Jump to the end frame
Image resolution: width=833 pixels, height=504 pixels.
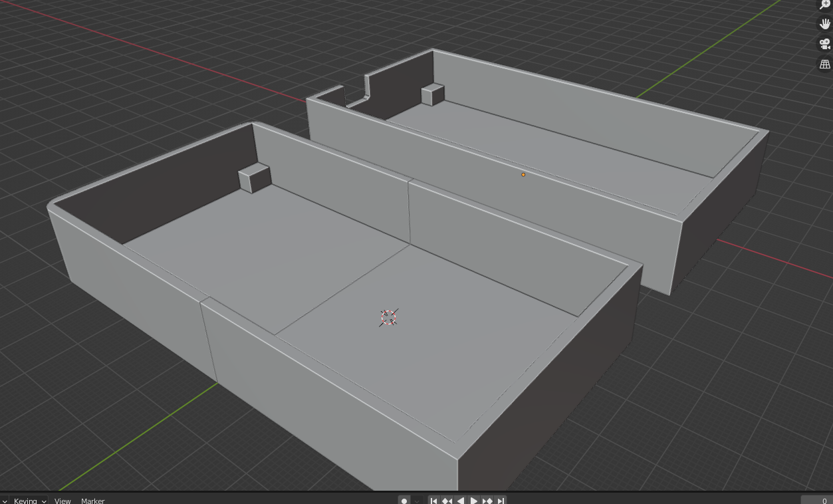coord(501,501)
